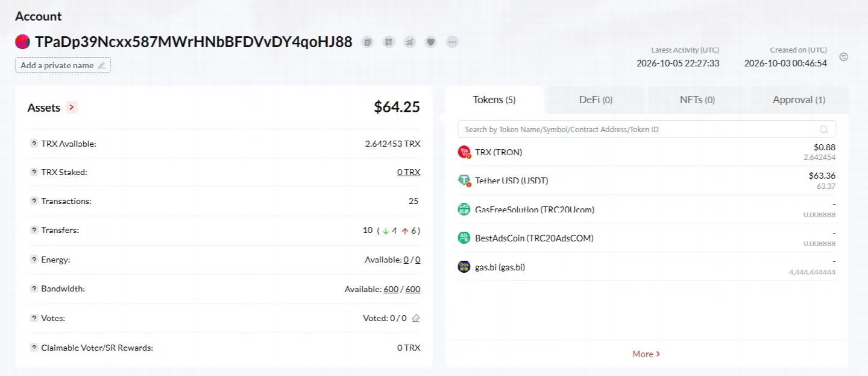Click the edit icon next to Voted 0 / 0

416,318
